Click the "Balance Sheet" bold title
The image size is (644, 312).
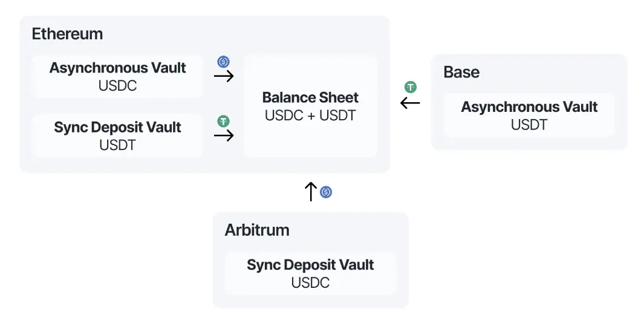coord(310,98)
